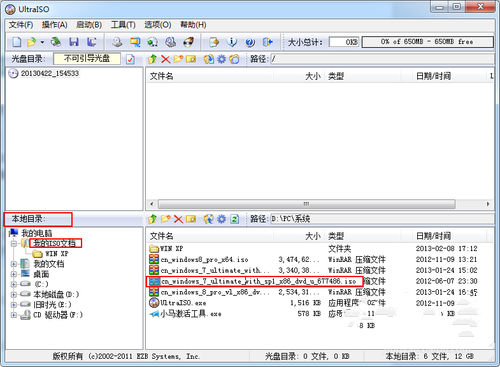The height and width of the screenshot is (367, 500).
Task: Click the Mount to virtual drive icon
Action: pyautogui.click(x=153, y=42)
